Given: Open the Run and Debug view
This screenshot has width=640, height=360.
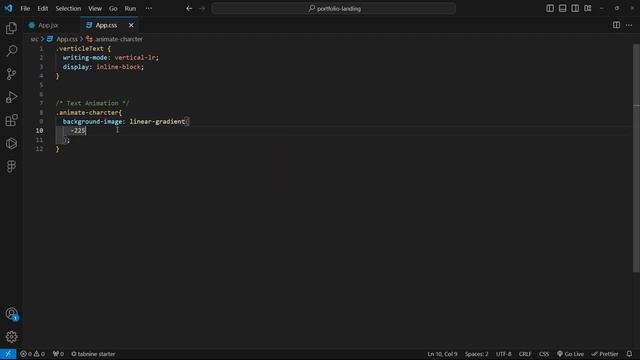Looking at the screenshot, I should pos(11,97).
